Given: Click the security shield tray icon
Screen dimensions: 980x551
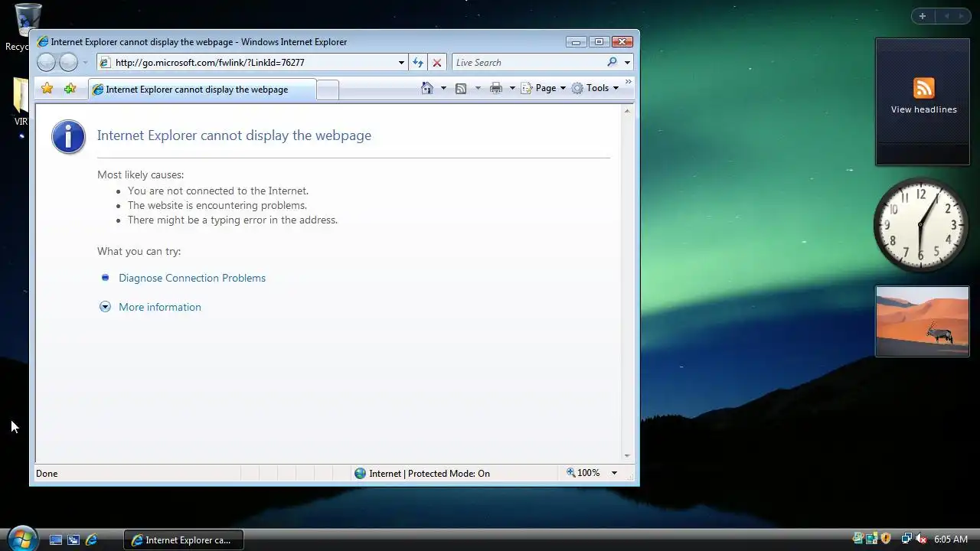Looking at the screenshot, I should click(x=886, y=539).
